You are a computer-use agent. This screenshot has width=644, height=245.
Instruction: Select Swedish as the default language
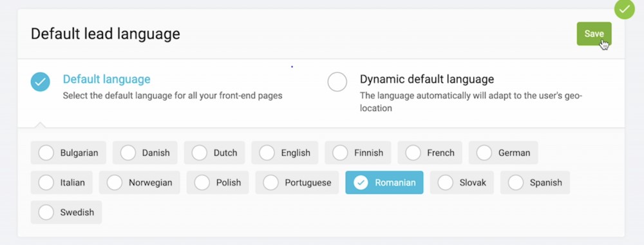66,212
